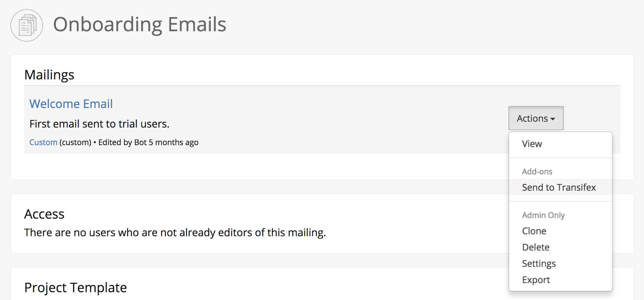Choose Export from the Actions menu
This screenshot has height=300, width=644.
[x=560, y=280]
